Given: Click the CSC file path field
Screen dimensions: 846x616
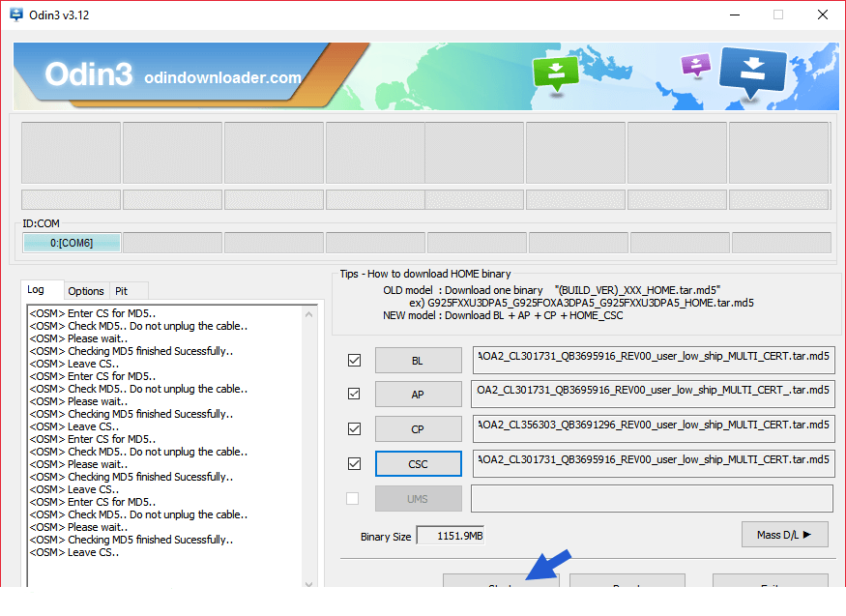Looking at the screenshot, I should coord(654,463).
